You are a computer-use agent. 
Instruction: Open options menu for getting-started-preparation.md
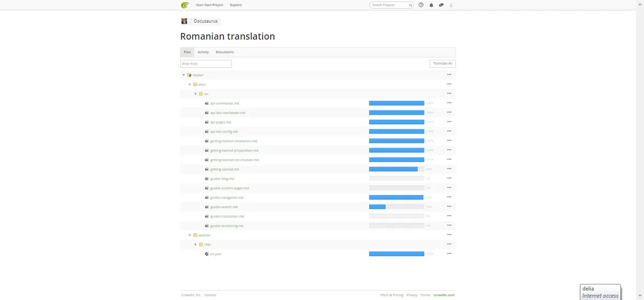pos(449,150)
